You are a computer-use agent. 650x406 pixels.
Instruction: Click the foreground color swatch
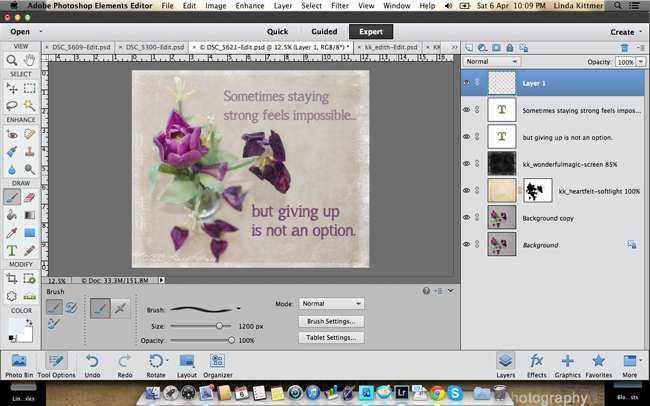[x=16, y=327]
